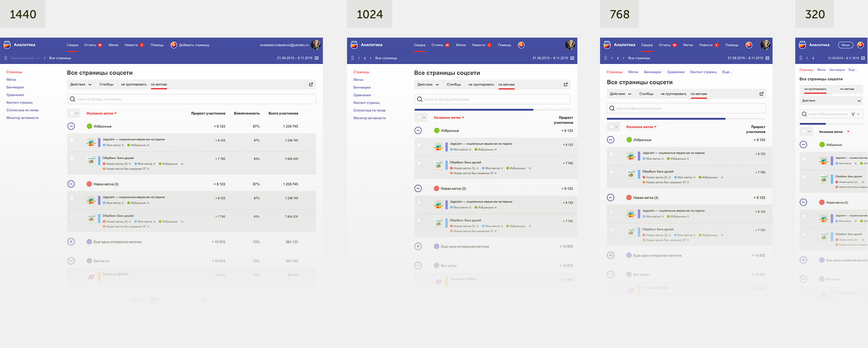Check the Сбербанк row under Избранные in the 768 layout
Screen dimensions: 868x348
coord(612,172)
